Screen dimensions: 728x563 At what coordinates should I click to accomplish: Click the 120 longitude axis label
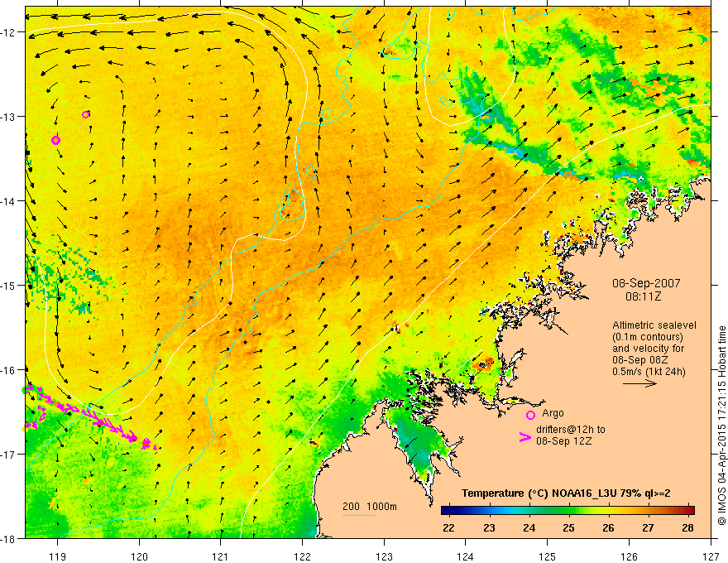pyautogui.click(x=139, y=557)
